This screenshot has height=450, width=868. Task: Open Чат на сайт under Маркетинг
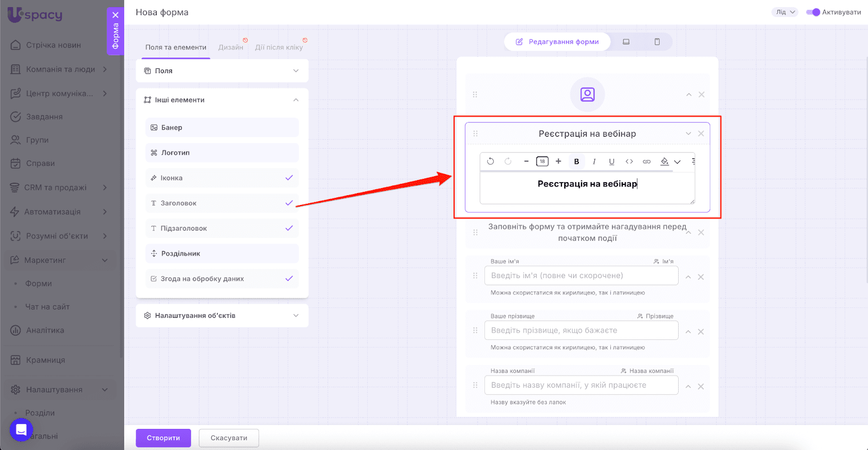47,307
